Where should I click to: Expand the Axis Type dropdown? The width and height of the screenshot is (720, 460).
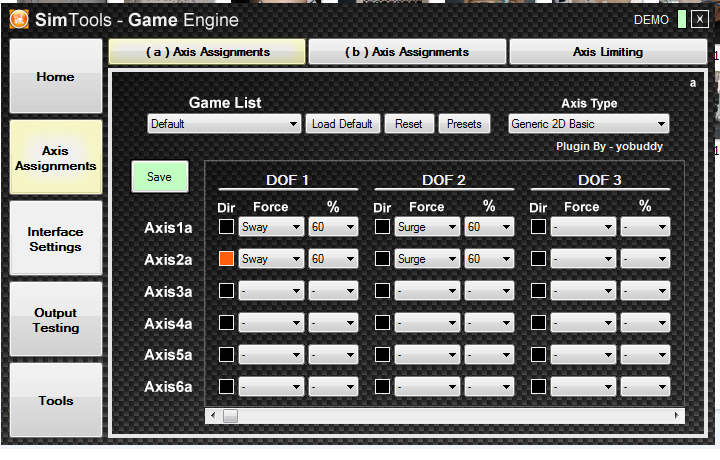point(588,124)
